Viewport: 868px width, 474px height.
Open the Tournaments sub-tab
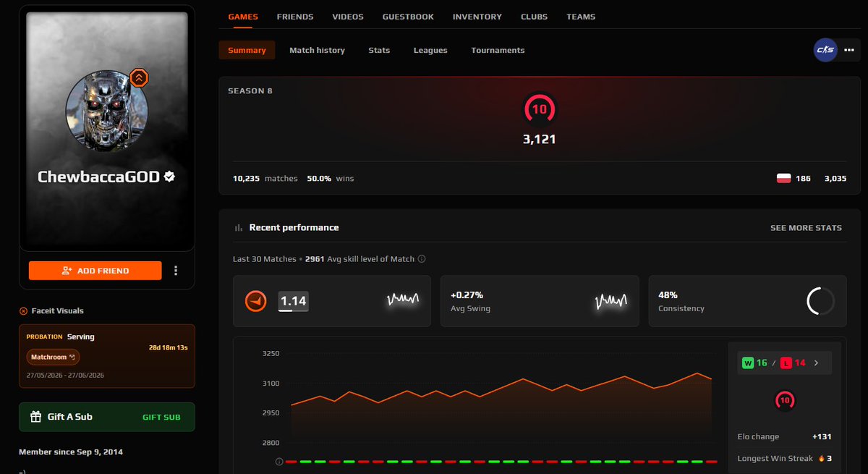click(498, 50)
